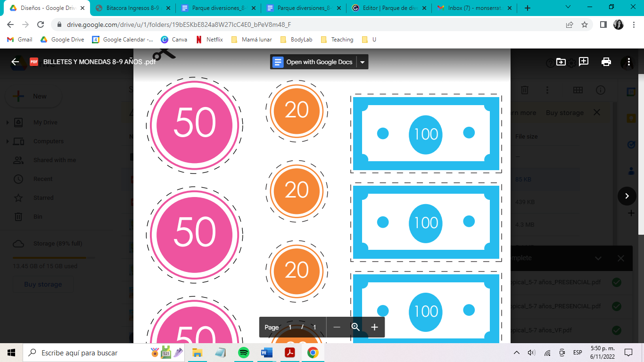Open more actions menu in preview header

click(x=628, y=62)
